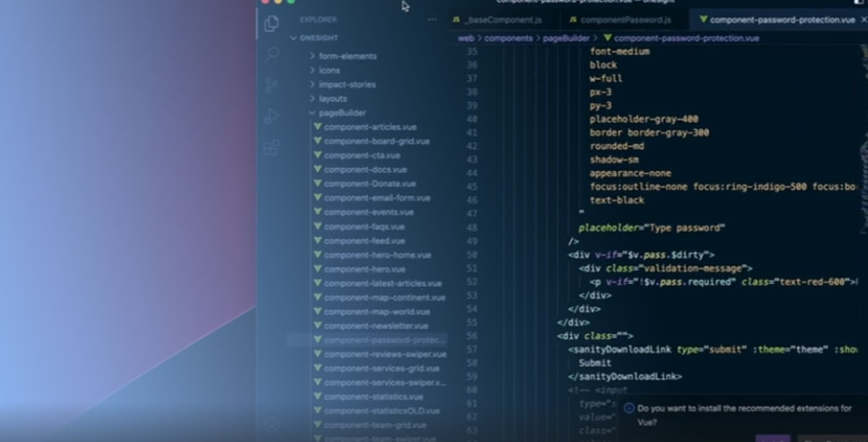Click info icon in extensions notification
868x442 pixels.
(x=629, y=408)
